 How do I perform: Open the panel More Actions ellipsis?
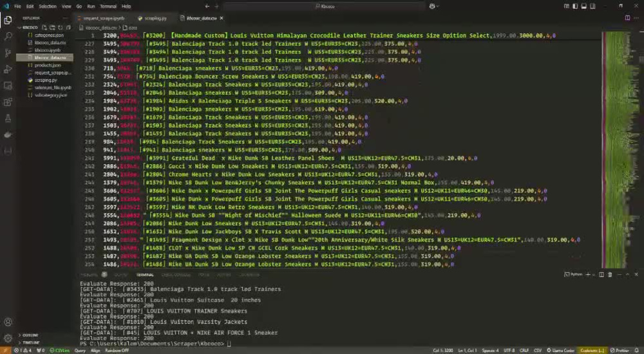pos(619,274)
